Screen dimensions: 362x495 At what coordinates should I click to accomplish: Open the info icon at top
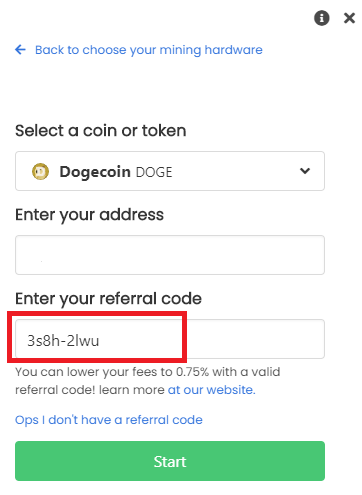coord(321,18)
